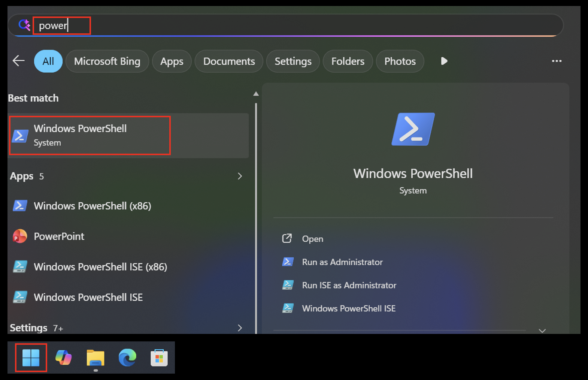Launch Microsoft Edge from the taskbar

coord(127,358)
